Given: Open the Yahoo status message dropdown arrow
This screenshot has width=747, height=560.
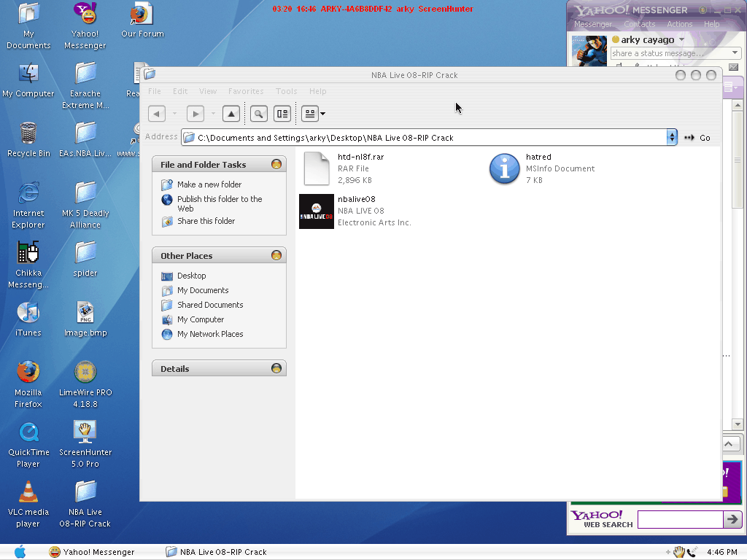Looking at the screenshot, I should (x=735, y=52).
